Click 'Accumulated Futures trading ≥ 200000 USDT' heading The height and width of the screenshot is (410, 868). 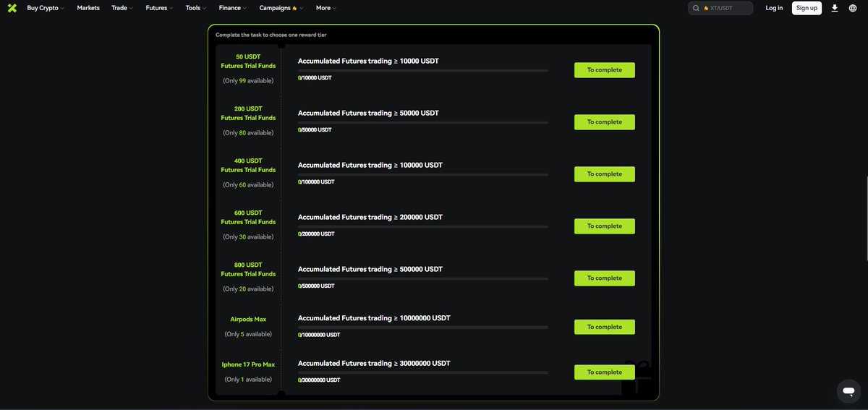point(370,217)
